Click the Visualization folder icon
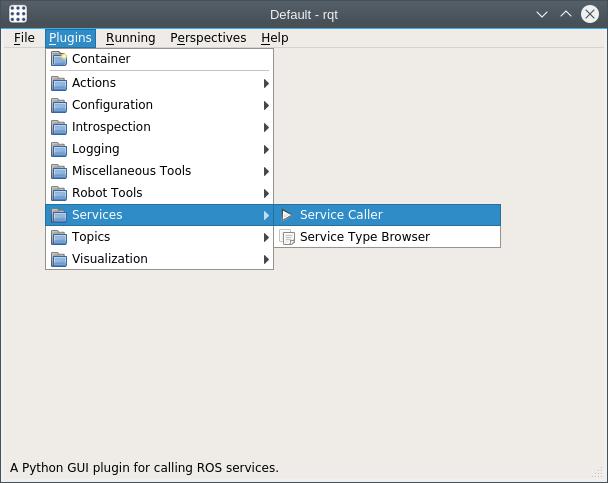 tap(59, 259)
